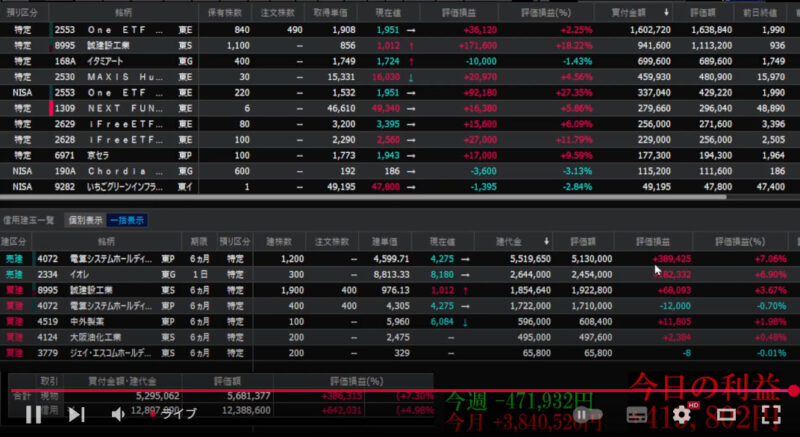Open the video settings gear
This screenshot has width=800, height=437.
(683, 415)
